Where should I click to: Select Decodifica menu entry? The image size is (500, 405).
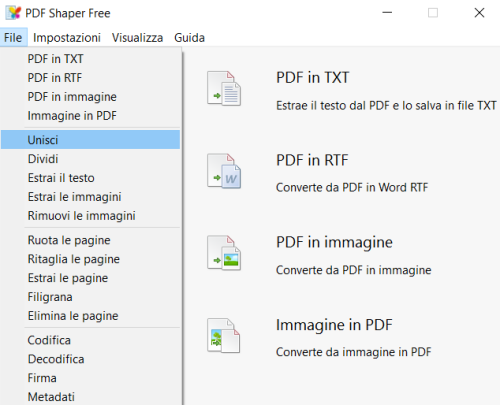[x=90, y=359]
